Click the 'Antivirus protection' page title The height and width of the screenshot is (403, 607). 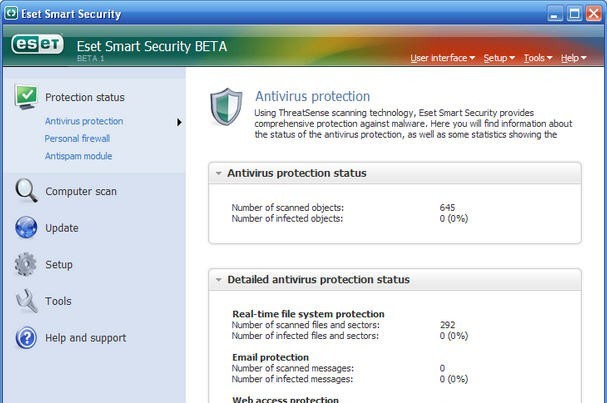312,96
